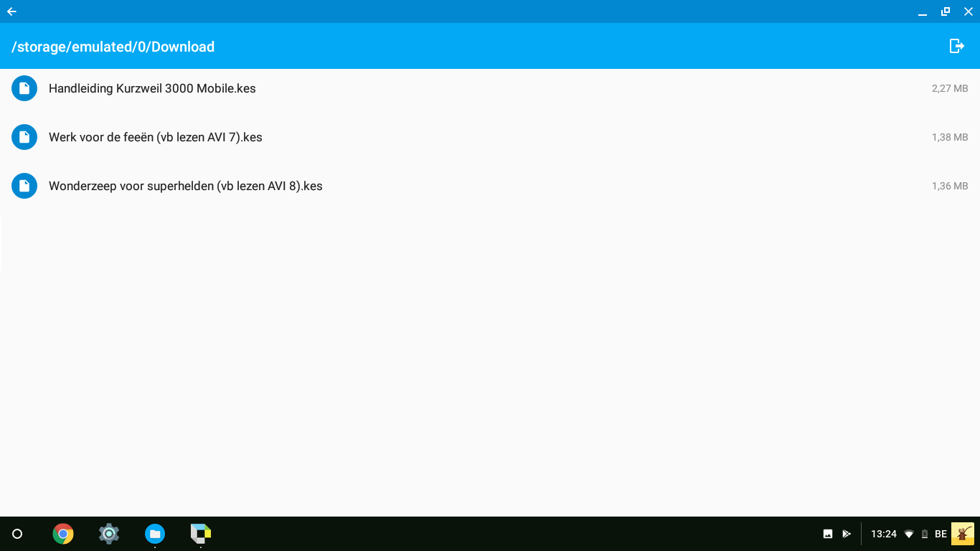Click the exit icon in the blue header

tap(956, 46)
